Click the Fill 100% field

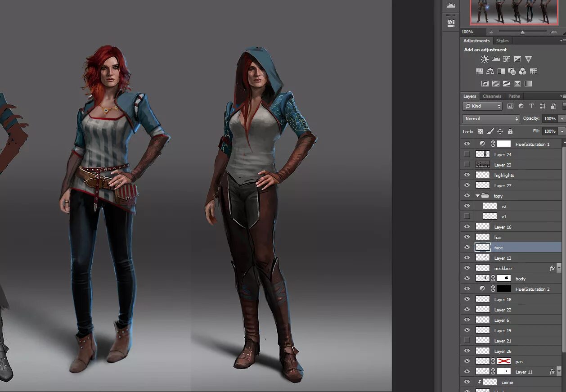tap(550, 131)
